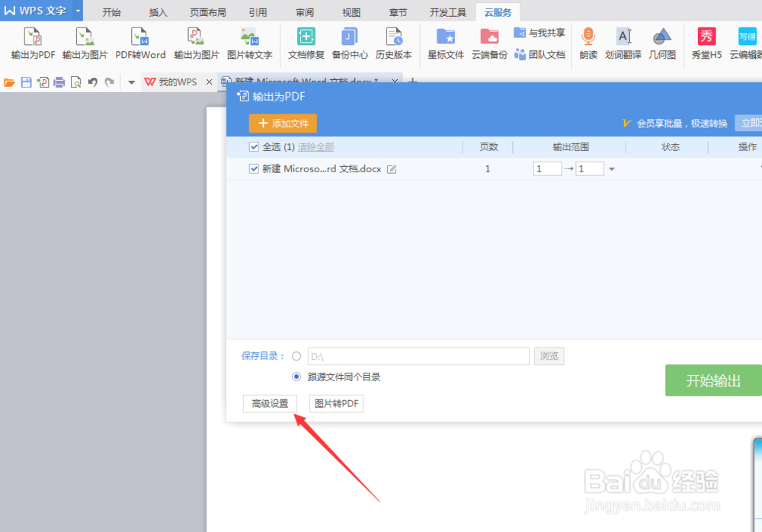The height and width of the screenshot is (532, 762).
Task: Switch to the 开始 ribbon tab
Action: click(x=111, y=13)
